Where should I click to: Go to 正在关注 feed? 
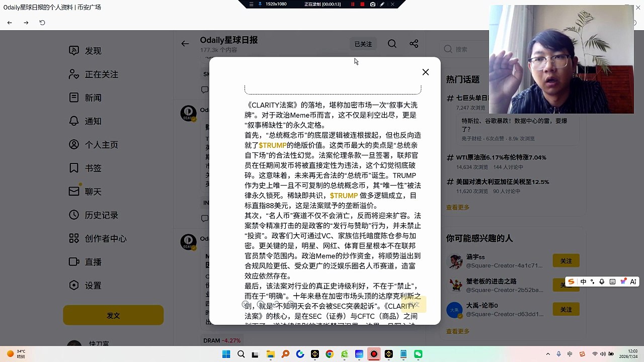click(94, 74)
